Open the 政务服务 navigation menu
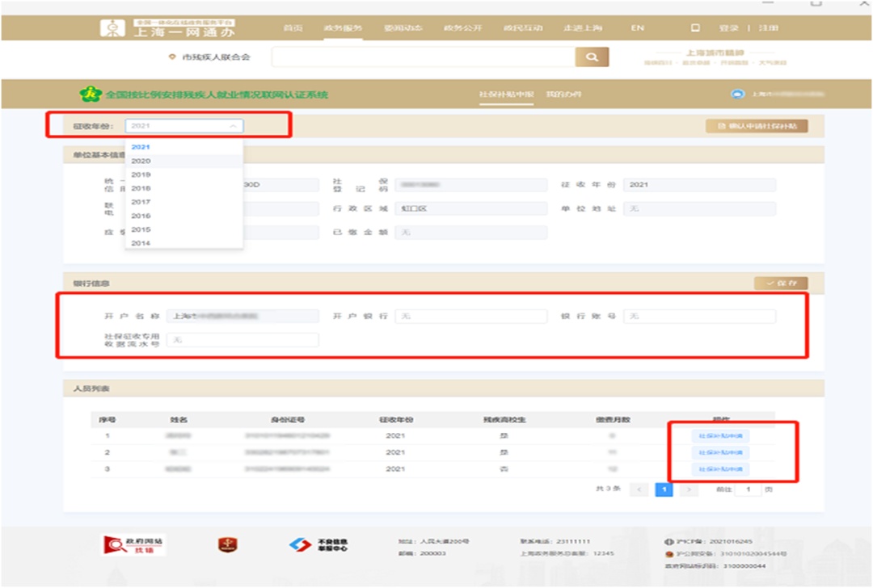The width and height of the screenshot is (873, 588). [343, 28]
